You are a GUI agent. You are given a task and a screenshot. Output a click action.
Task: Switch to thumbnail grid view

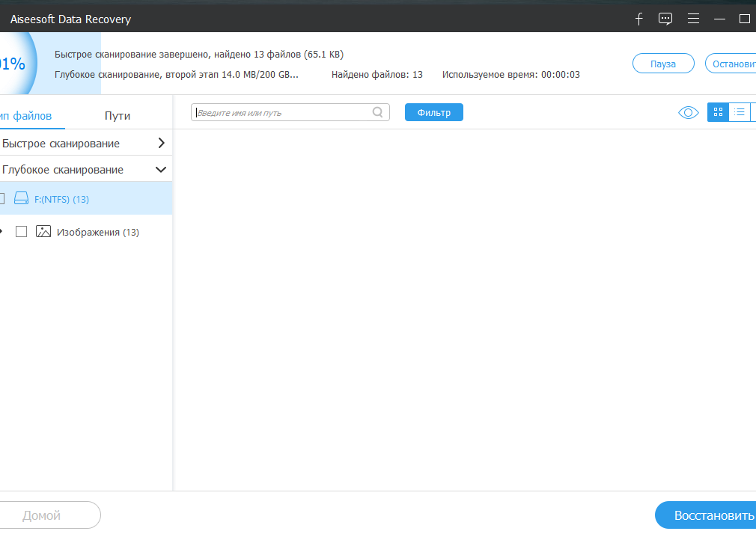[x=718, y=112]
